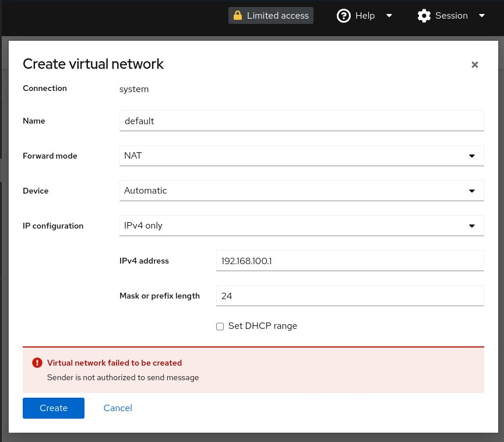Click the Limited access banner
Image resolution: width=504 pixels, height=442 pixels.
point(270,15)
